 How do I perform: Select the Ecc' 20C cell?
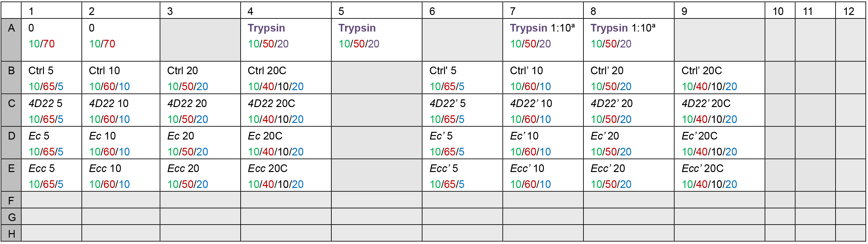pyautogui.click(x=719, y=175)
